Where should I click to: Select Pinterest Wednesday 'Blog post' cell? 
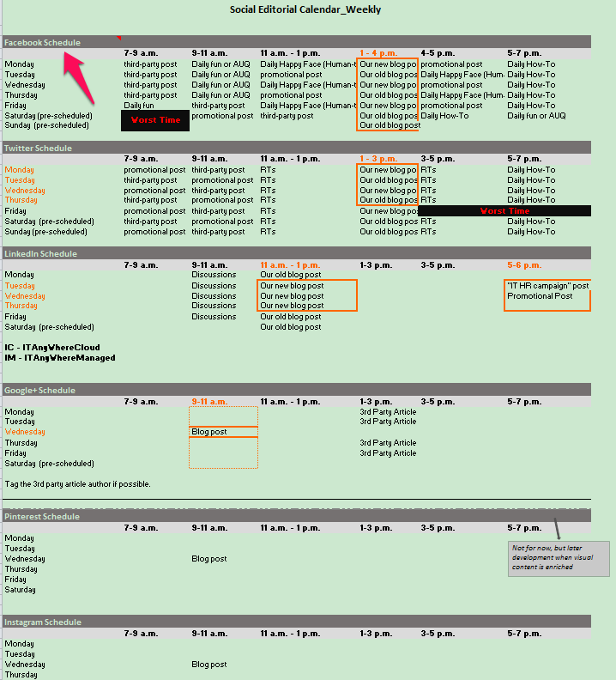click(x=209, y=559)
